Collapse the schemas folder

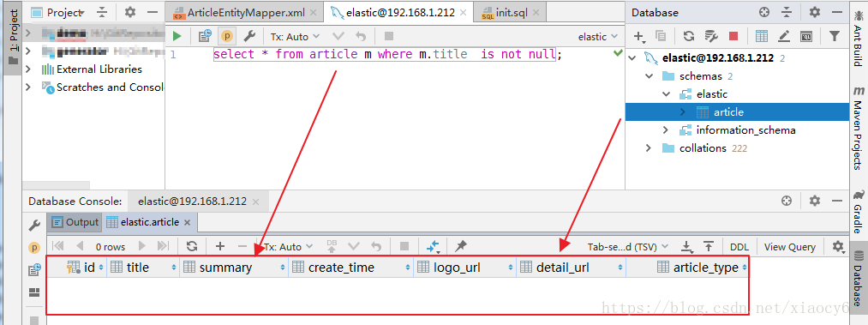click(649, 75)
